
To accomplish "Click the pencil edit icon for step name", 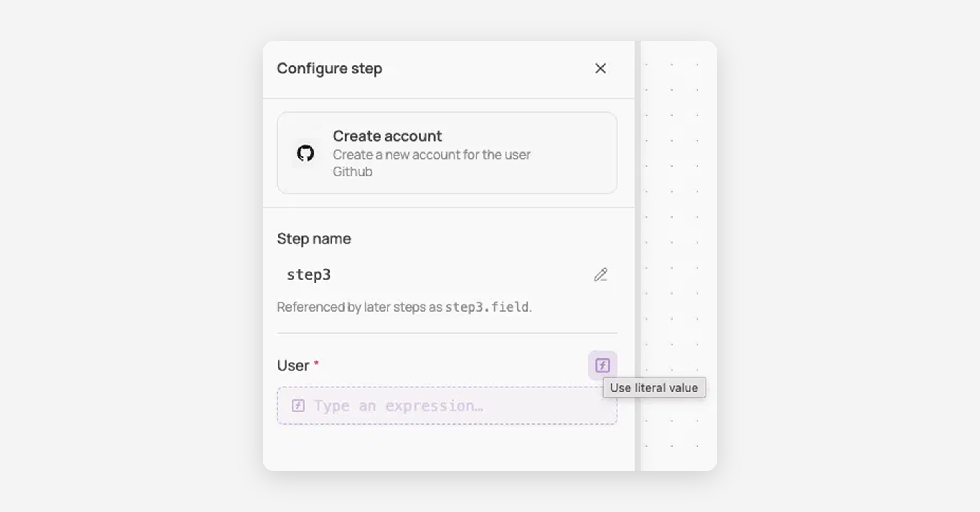I will click(600, 275).
